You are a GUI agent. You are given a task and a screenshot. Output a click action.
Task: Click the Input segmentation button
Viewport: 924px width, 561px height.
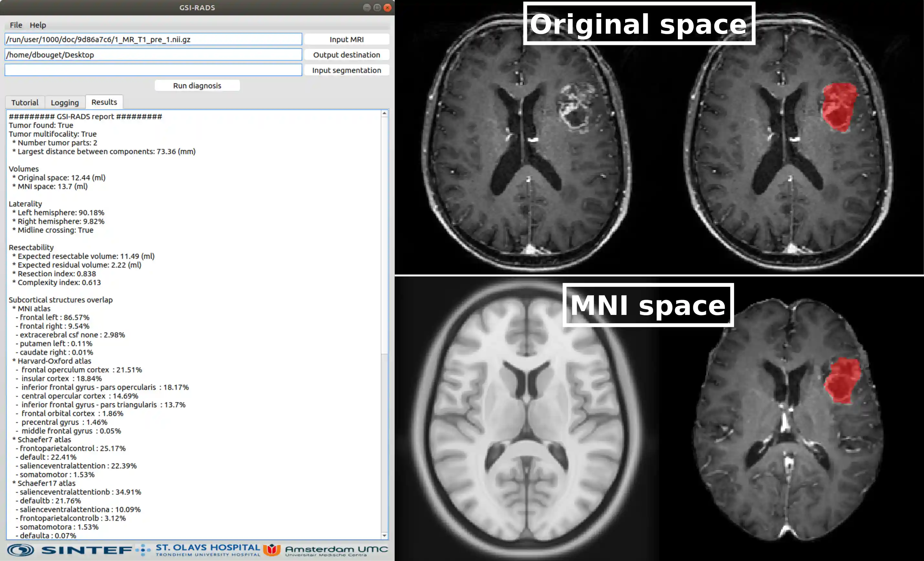click(x=346, y=70)
